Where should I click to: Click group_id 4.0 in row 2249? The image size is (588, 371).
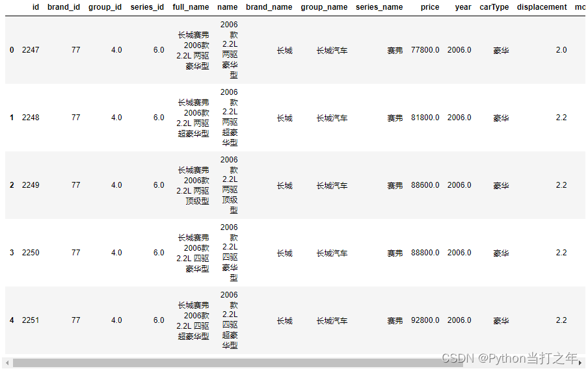point(116,185)
